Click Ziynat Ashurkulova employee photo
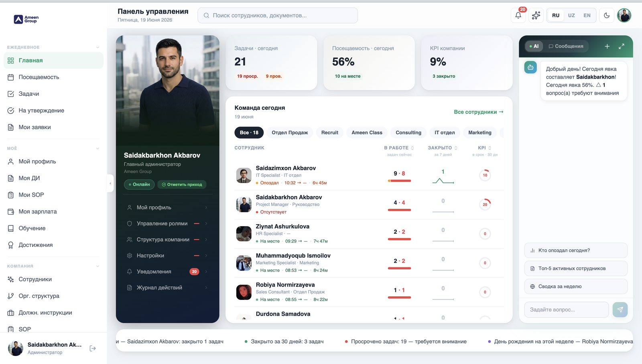Viewport: 642px width, 364px height. pyautogui.click(x=244, y=234)
